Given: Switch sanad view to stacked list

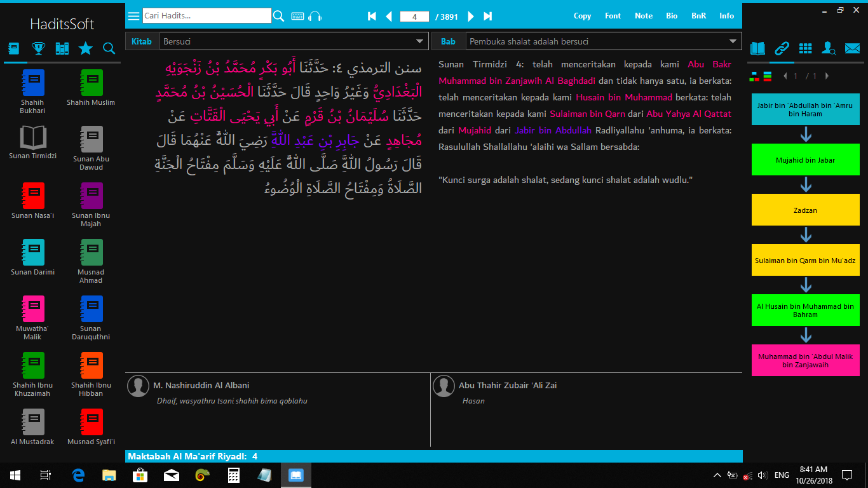Looking at the screenshot, I should (767, 76).
